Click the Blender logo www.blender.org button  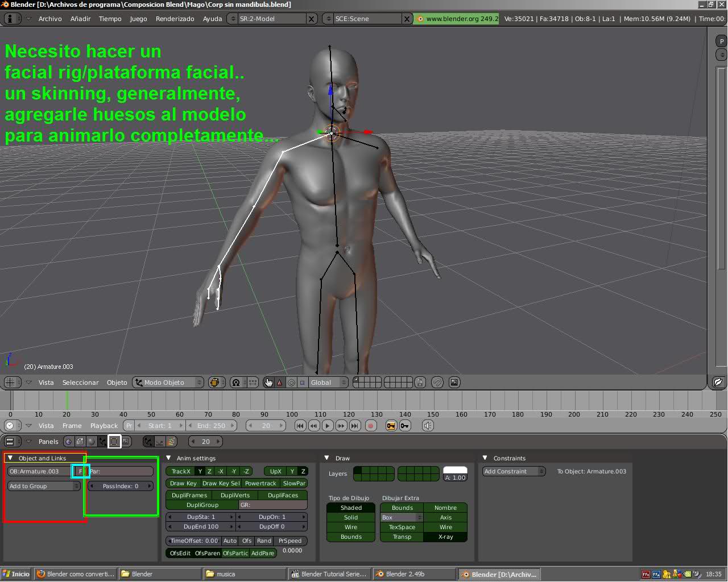click(x=457, y=19)
